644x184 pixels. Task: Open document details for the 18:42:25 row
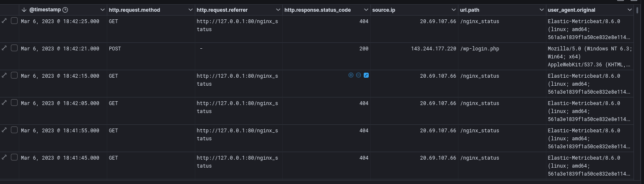click(4, 21)
